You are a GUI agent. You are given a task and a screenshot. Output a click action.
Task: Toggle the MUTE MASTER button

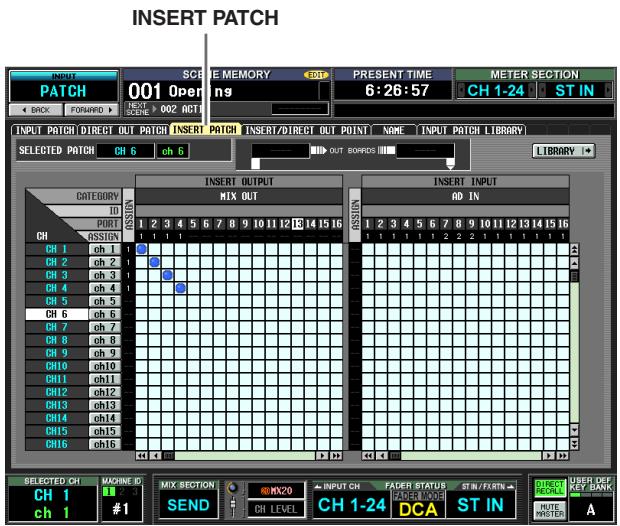[549, 510]
